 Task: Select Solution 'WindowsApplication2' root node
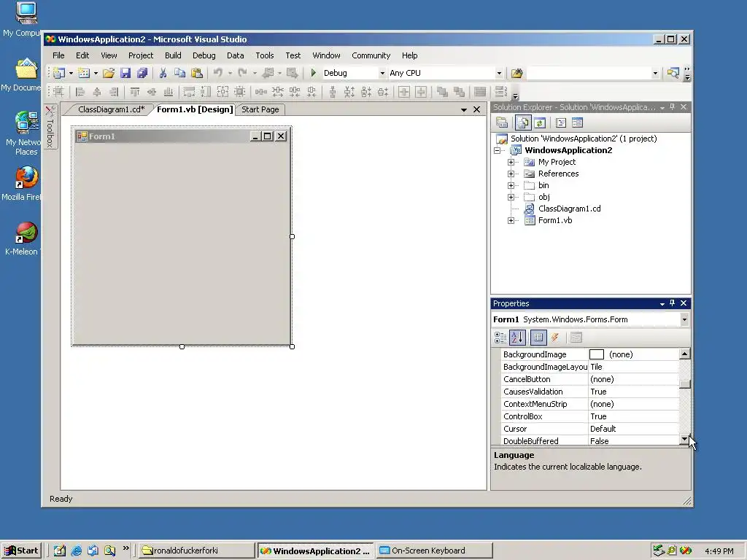click(584, 139)
